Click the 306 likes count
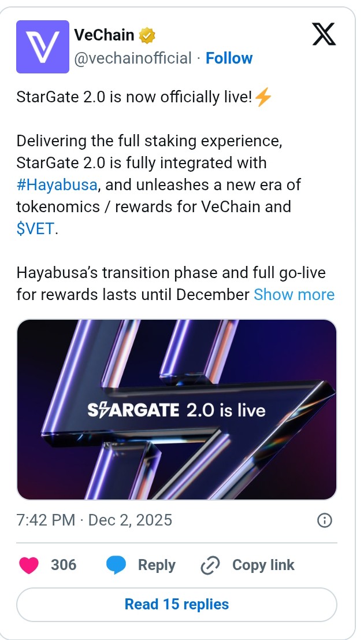This screenshot has height=640, width=364. [64, 565]
